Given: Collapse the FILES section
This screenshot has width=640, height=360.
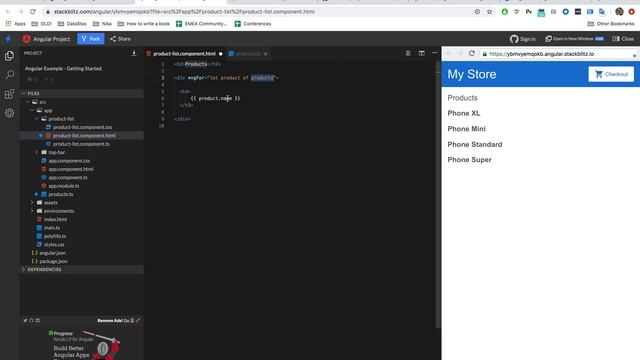Looking at the screenshot, I should (x=82, y=93).
